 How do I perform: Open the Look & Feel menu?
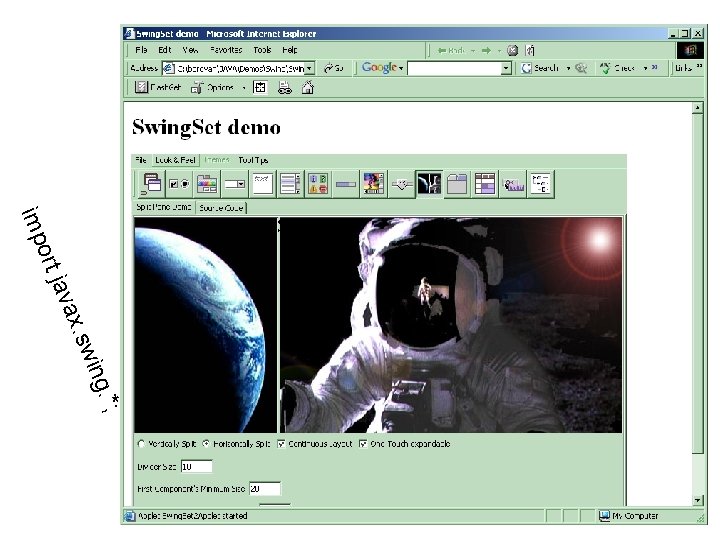click(175, 160)
